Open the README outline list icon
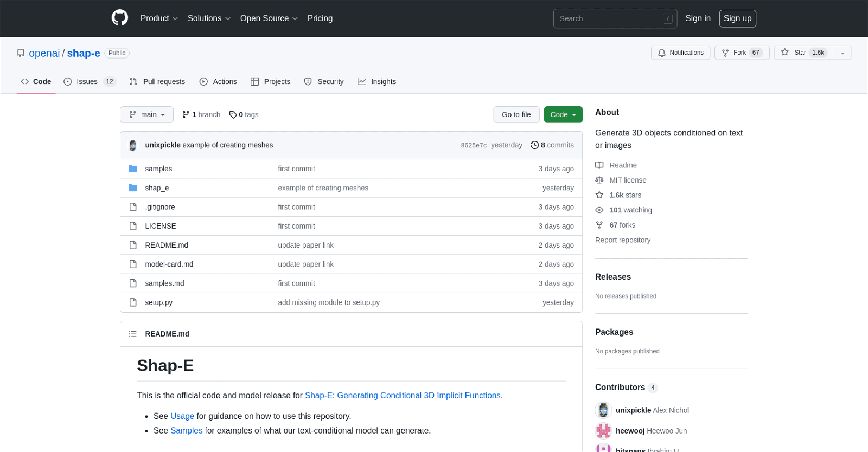 pos(133,334)
